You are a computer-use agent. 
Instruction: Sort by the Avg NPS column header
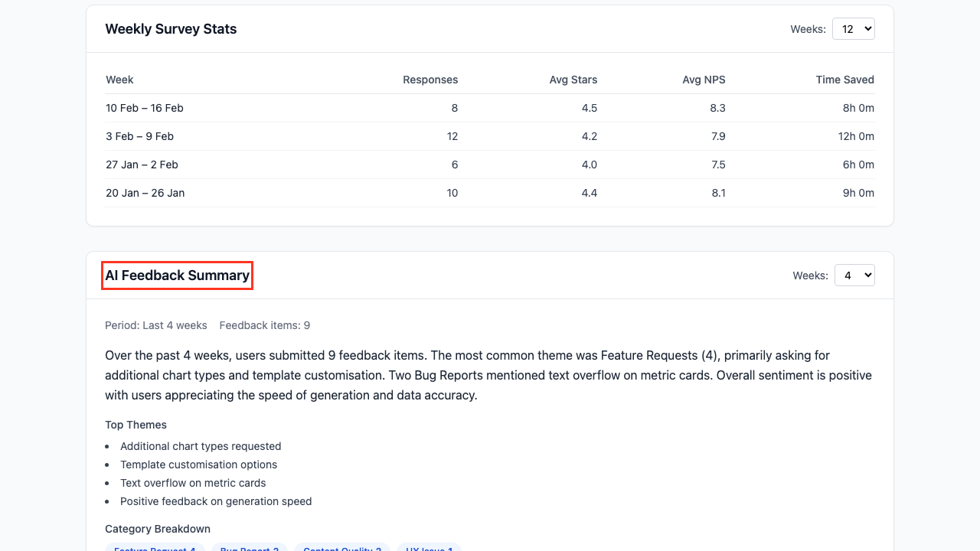704,80
